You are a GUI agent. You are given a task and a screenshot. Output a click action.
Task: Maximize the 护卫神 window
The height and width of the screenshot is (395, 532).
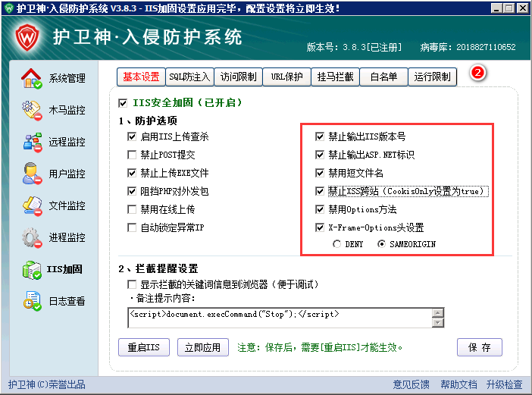pyautogui.click(x=509, y=8)
